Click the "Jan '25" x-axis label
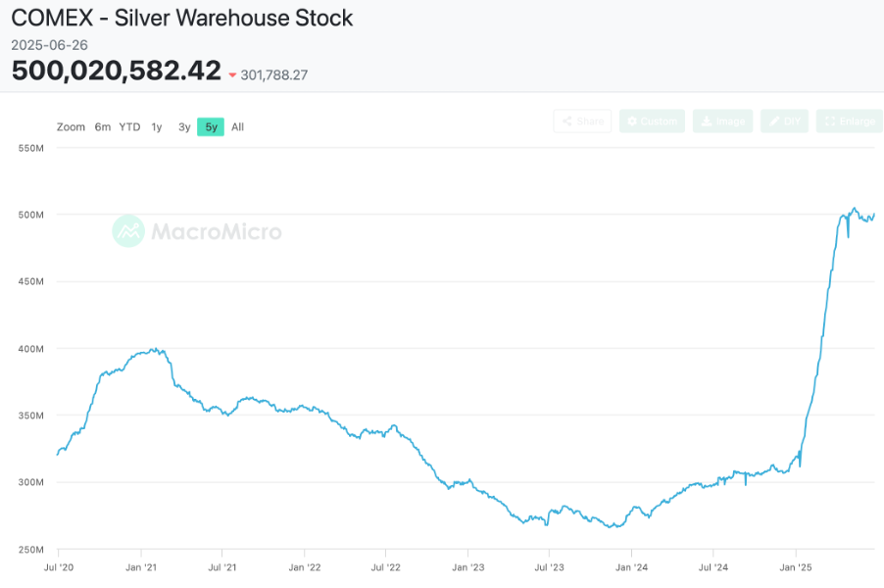The image size is (884, 588). point(796,567)
